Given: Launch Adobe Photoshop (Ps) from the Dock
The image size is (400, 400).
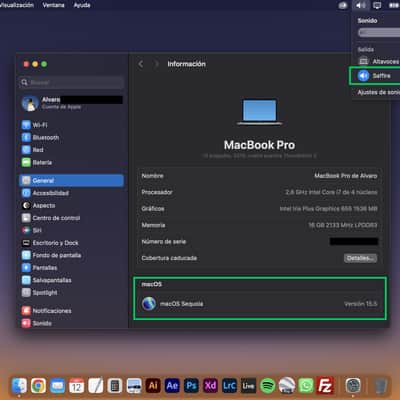Looking at the screenshot, I should [191, 386].
